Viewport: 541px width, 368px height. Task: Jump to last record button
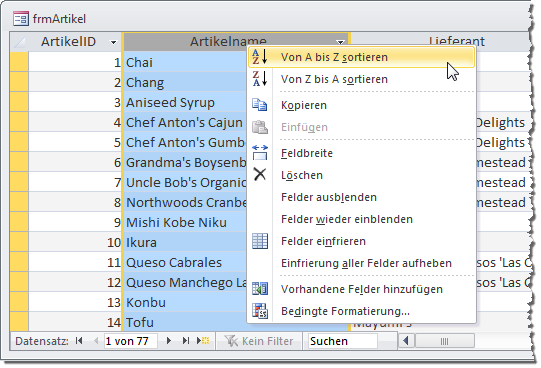pyautogui.click(x=186, y=341)
